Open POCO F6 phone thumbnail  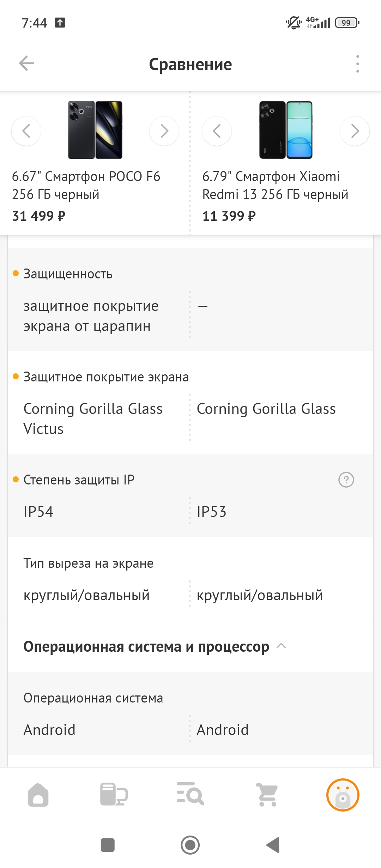point(95,130)
